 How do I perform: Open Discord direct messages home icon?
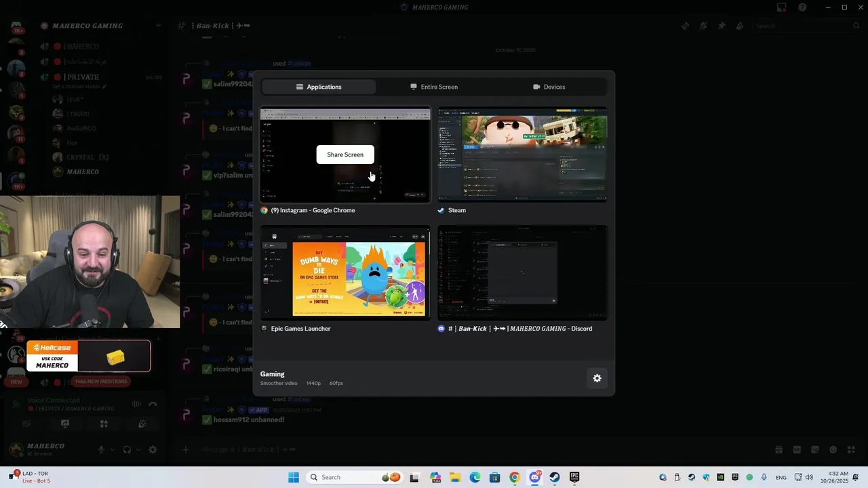coord(16,27)
